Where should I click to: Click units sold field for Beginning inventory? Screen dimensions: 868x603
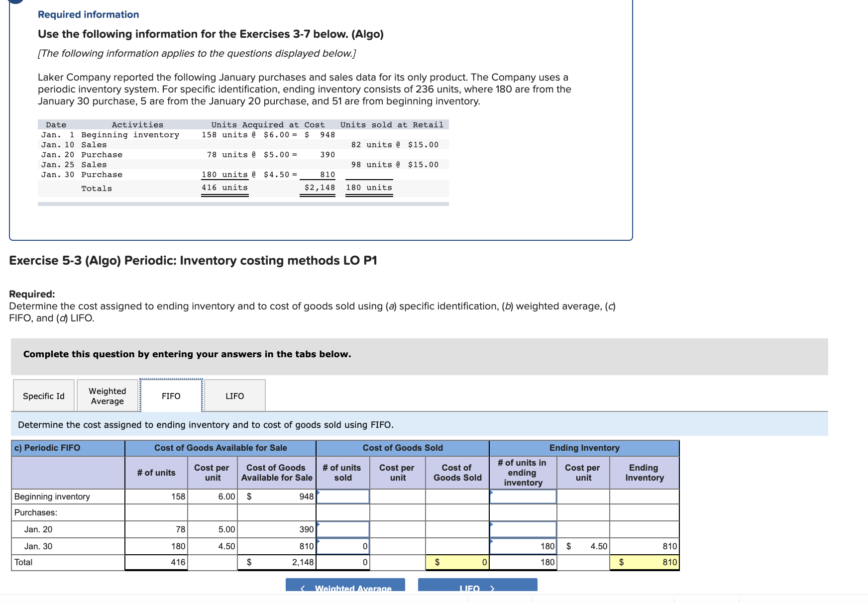point(343,497)
